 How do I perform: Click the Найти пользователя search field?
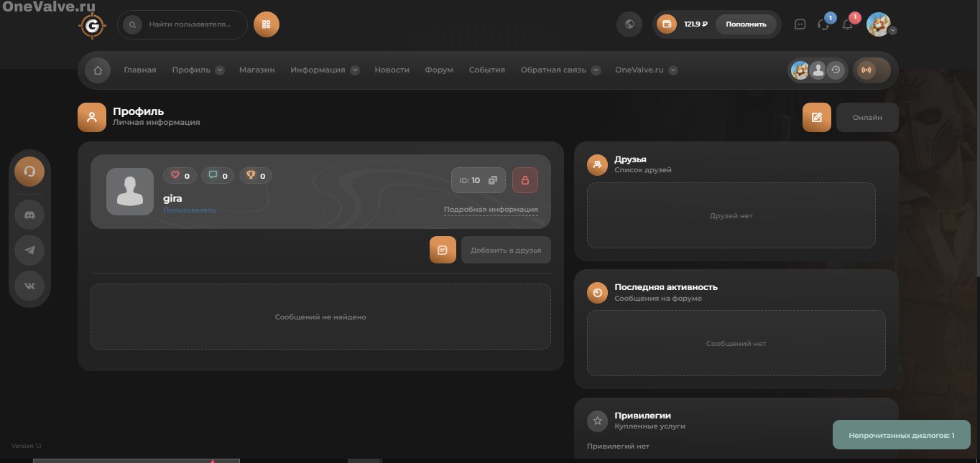point(190,24)
